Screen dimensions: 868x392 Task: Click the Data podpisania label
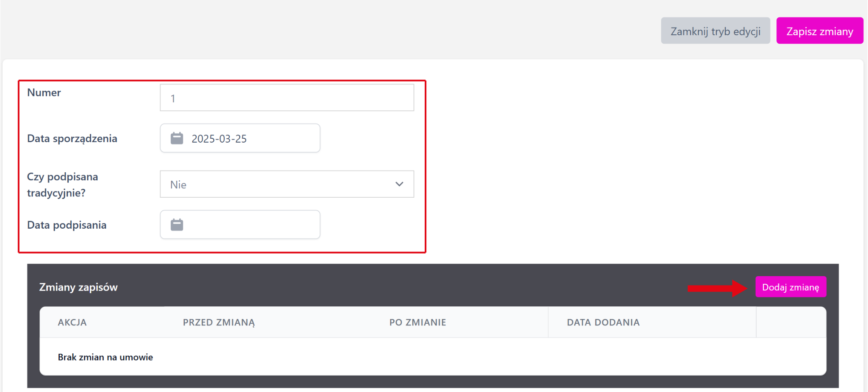tap(67, 225)
